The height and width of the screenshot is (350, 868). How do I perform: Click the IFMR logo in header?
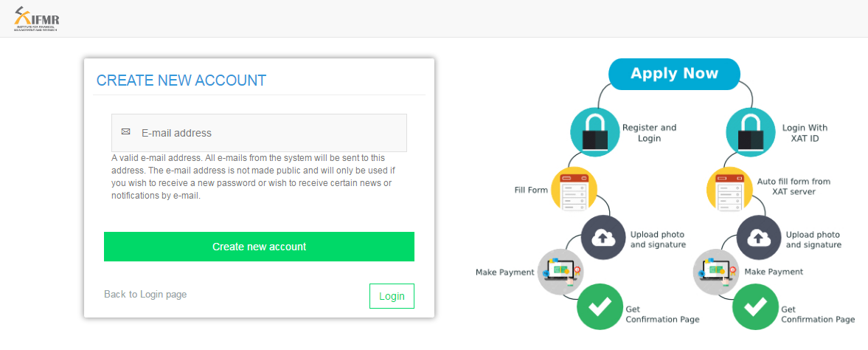pyautogui.click(x=37, y=19)
